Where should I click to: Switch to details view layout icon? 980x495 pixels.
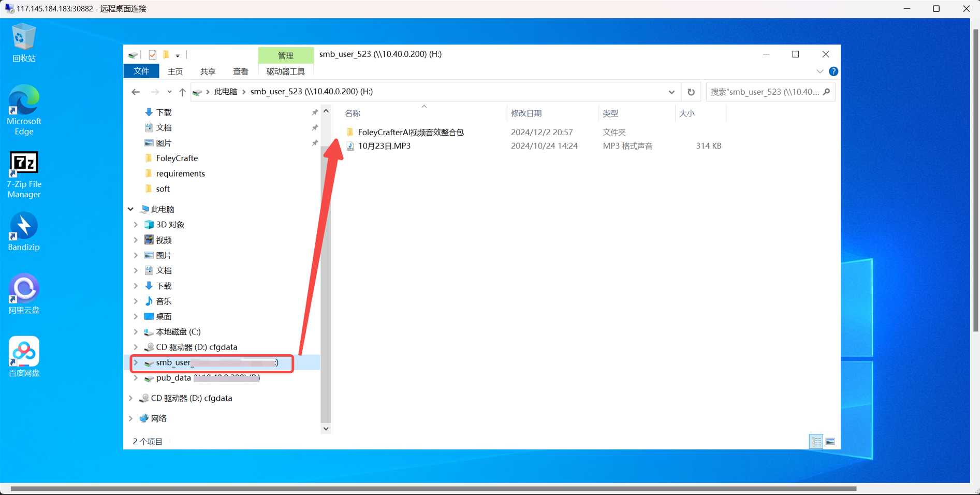tap(816, 442)
